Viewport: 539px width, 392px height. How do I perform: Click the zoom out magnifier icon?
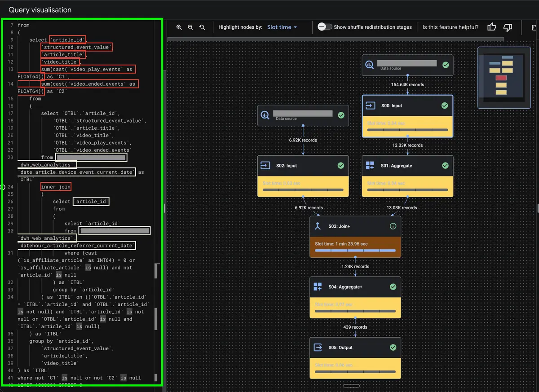point(190,27)
